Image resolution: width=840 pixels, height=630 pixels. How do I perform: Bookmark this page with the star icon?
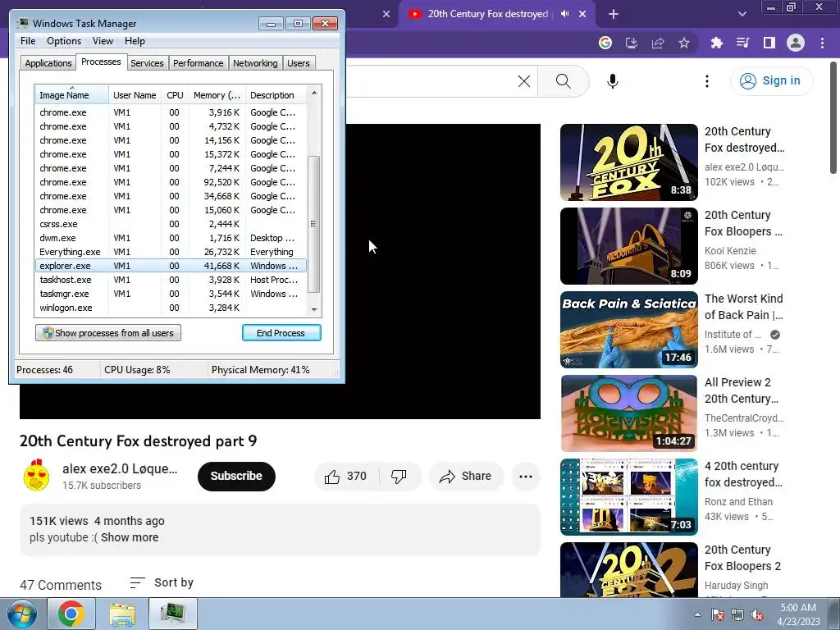tap(684, 43)
